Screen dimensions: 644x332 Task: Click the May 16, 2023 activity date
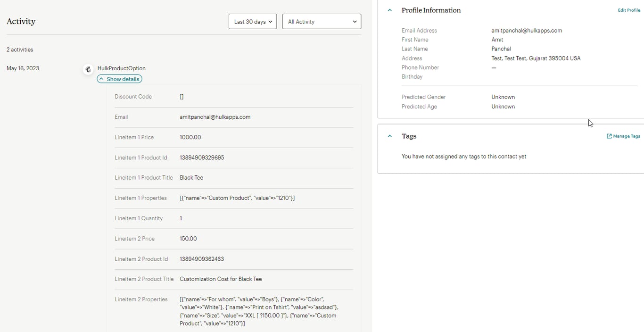[x=23, y=68]
